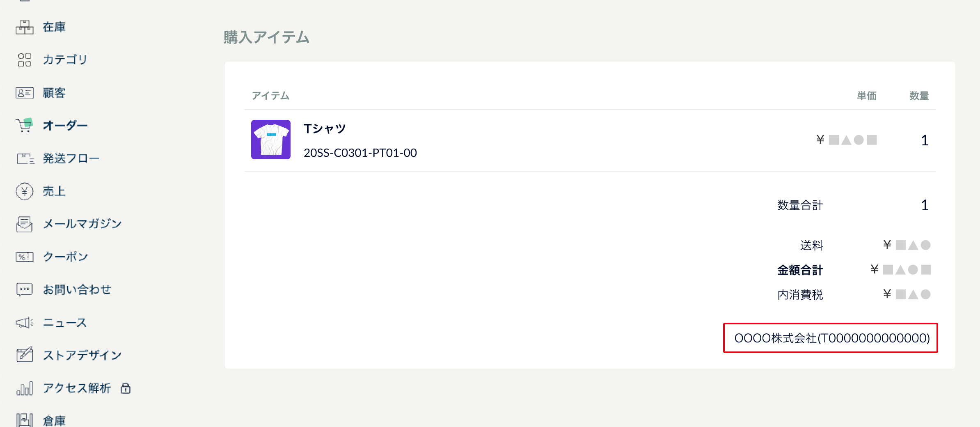Click the 在庫 inventory boxes icon
Screen dimensions: 980x427
tap(25, 27)
